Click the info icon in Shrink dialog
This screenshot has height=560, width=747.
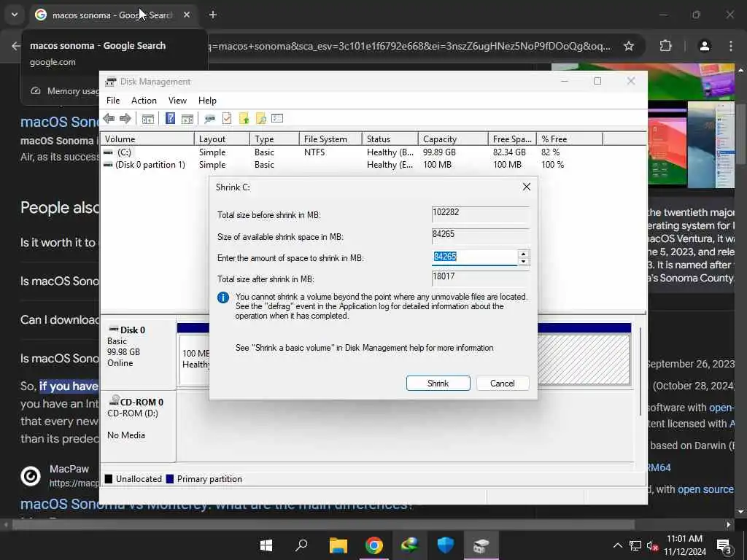tap(223, 297)
